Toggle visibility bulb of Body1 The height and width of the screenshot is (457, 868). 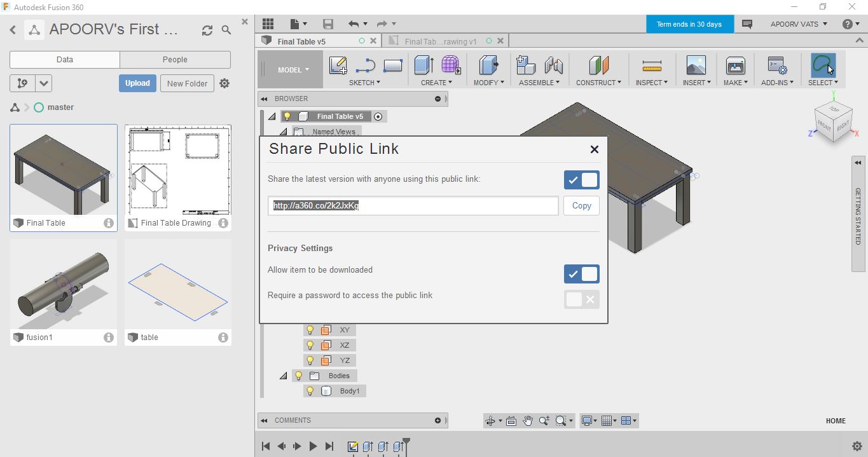click(310, 391)
